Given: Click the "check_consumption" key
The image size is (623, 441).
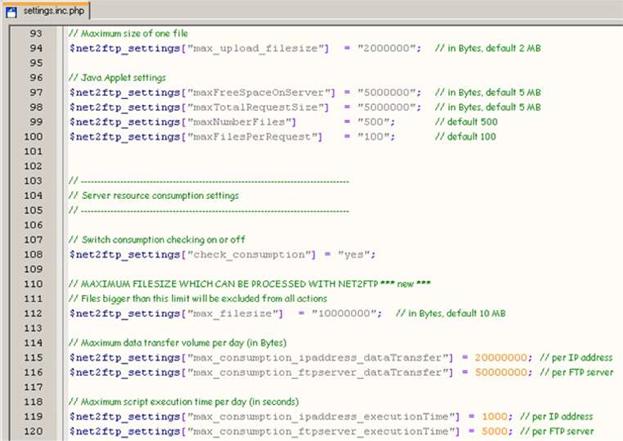Looking at the screenshot, I should (x=251, y=255).
